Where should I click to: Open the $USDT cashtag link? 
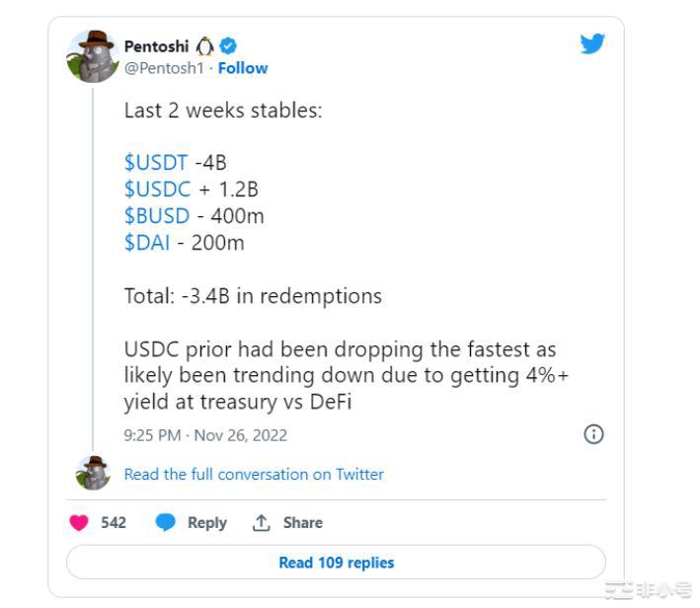pos(156,162)
